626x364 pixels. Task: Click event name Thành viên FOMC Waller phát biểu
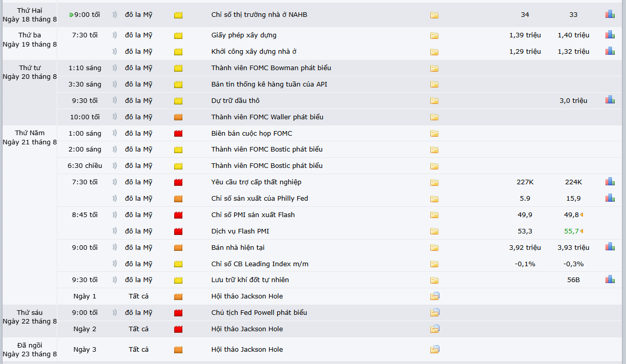click(x=267, y=117)
